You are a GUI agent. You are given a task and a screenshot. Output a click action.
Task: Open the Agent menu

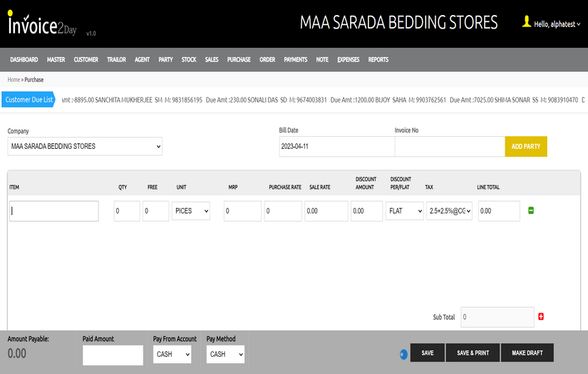point(142,60)
